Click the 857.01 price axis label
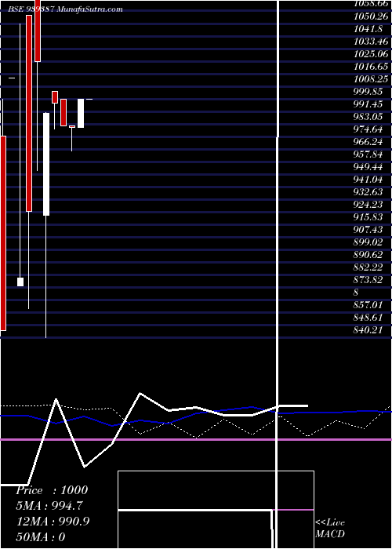Image resolution: width=392 pixels, height=549 pixels. [368, 305]
